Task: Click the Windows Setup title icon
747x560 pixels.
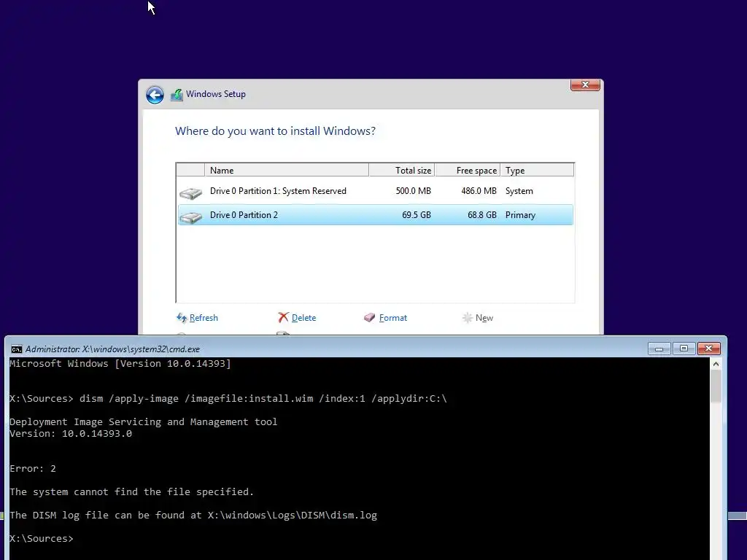Action: point(177,94)
